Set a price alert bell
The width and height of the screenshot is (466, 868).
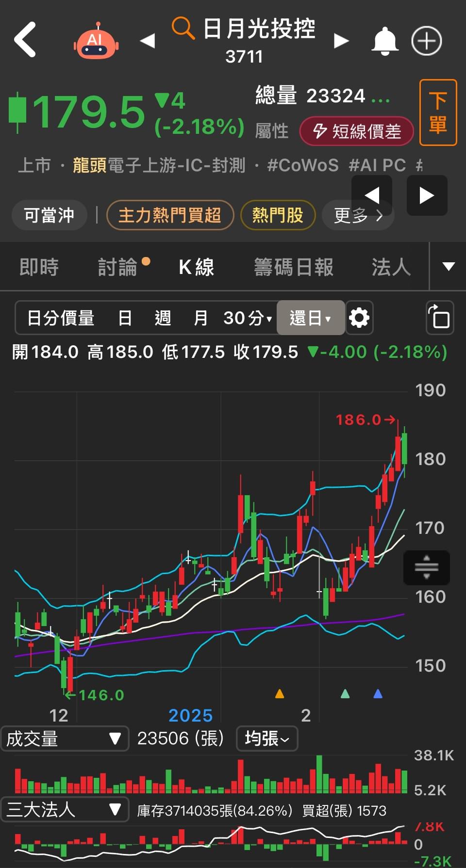tap(385, 41)
